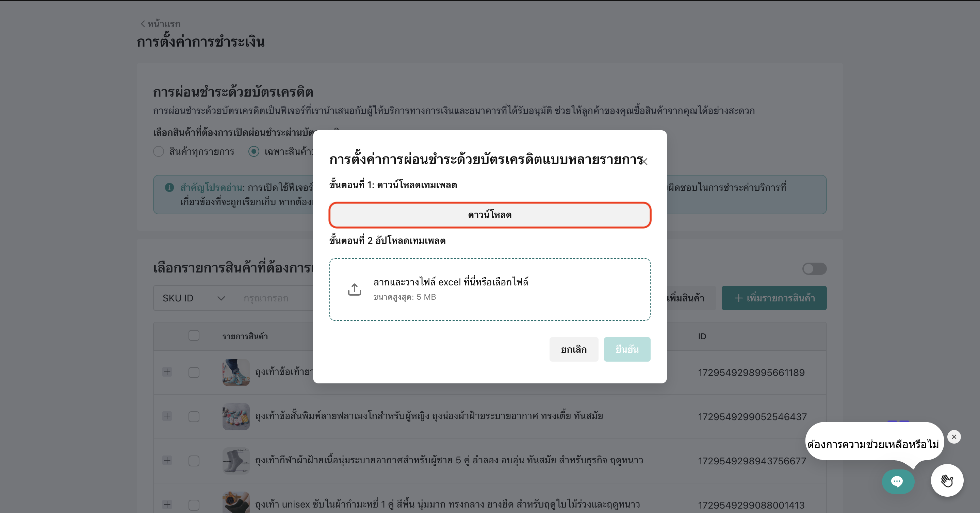Open the green chat bubble icon
Viewport: 980px width, 513px height.
[898, 481]
